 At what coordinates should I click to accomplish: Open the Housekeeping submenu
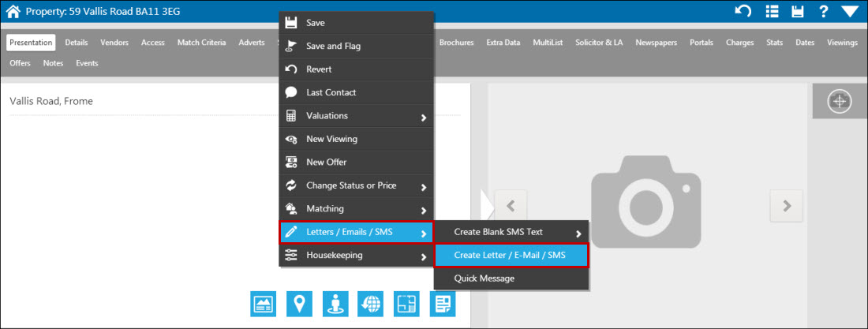[357, 256]
